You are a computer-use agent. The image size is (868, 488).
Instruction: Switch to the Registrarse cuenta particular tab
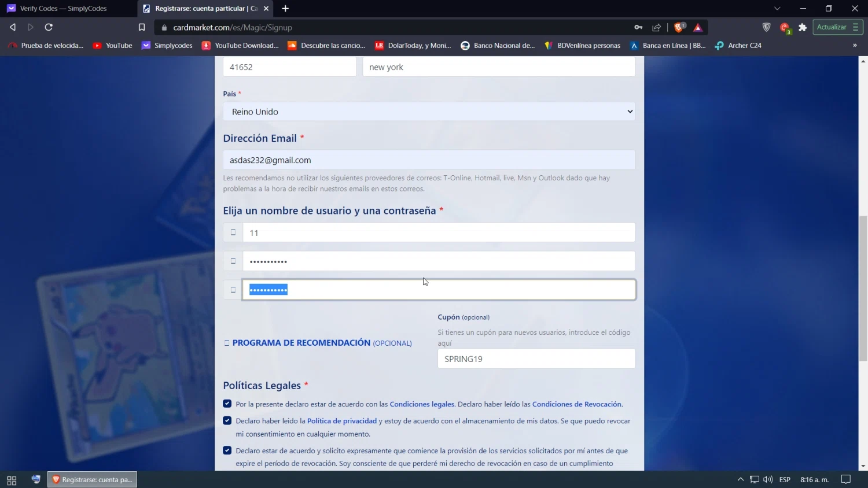pos(205,9)
